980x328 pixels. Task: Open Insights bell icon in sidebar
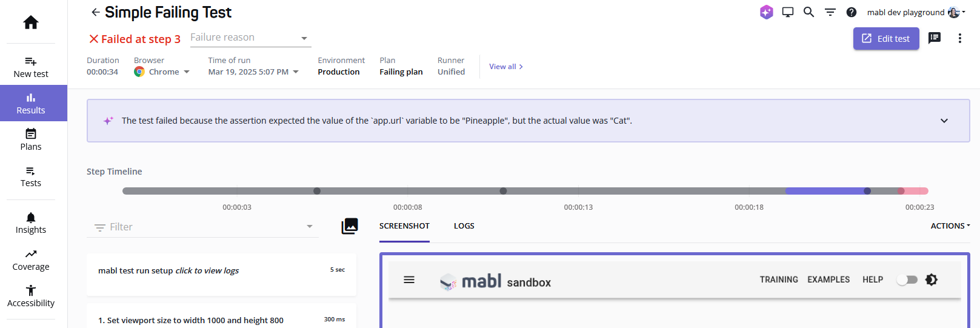[x=31, y=218]
